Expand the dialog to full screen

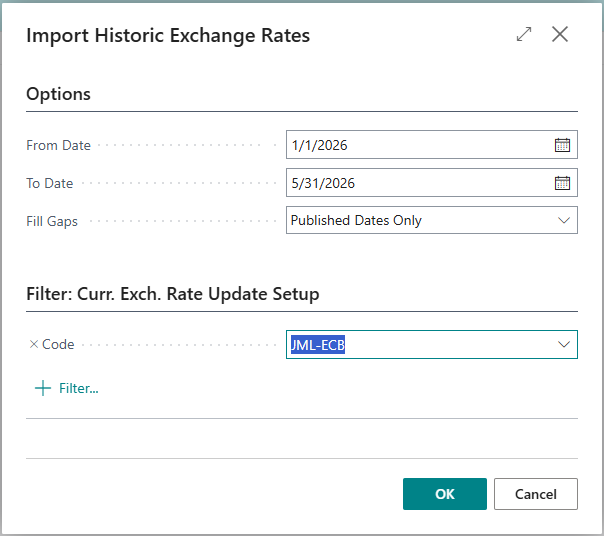pyautogui.click(x=524, y=34)
